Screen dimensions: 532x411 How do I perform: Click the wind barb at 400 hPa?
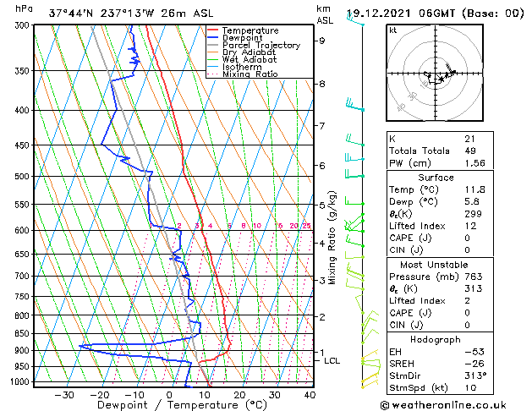[354, 105]
